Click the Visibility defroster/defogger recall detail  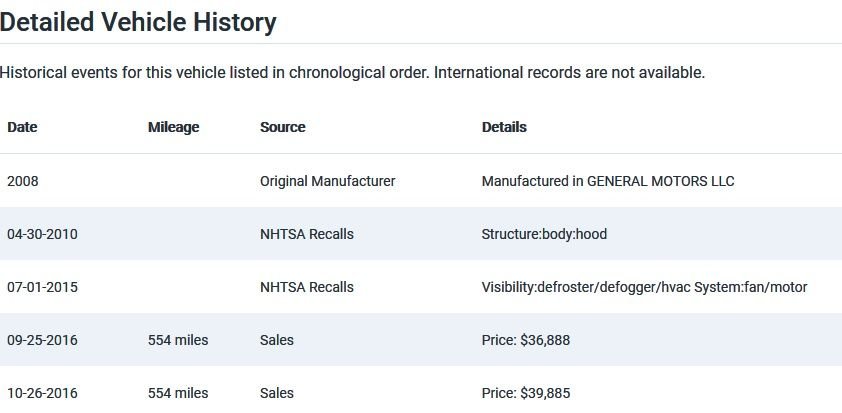point(644,287)
